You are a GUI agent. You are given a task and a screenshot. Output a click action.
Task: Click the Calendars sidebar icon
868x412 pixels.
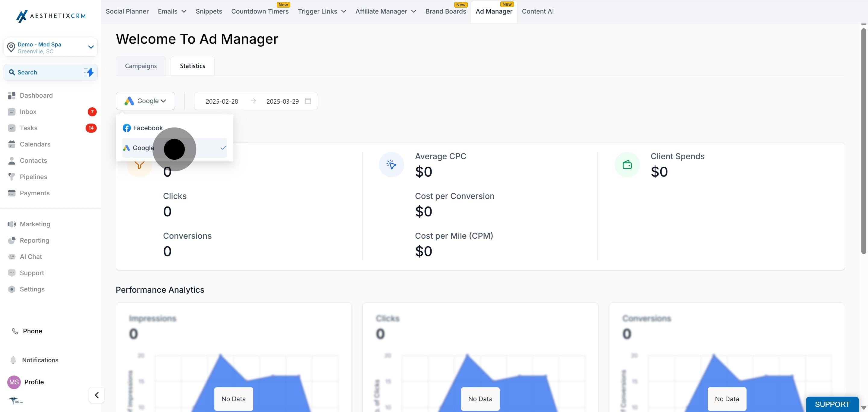click(x=12, y=145)
